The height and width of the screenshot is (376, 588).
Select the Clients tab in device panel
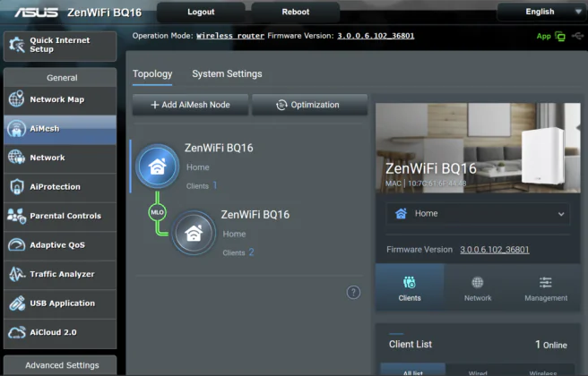click(x=410, y=287)
